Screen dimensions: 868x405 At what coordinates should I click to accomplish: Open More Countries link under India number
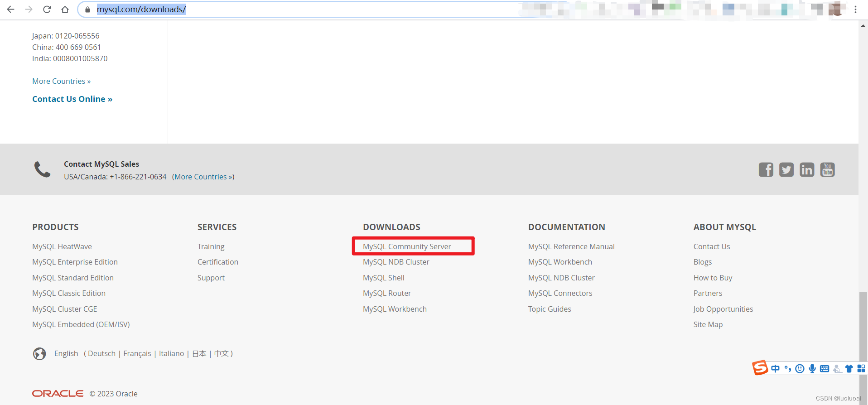tap(62, 81)
